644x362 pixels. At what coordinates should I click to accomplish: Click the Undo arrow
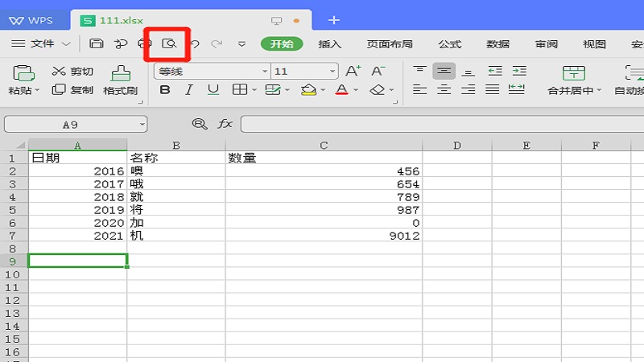point(195,43)
